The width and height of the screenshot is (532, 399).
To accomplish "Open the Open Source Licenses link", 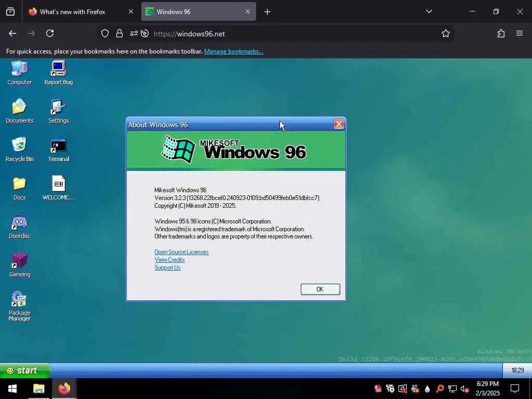I will point(181,252).
